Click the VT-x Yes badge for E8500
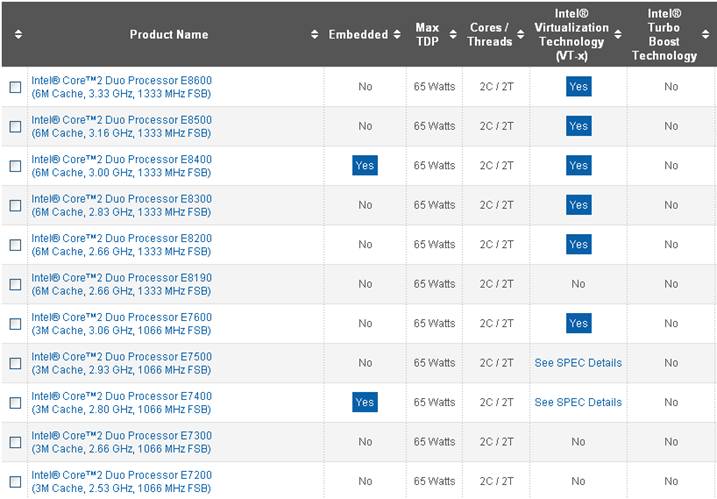 pyautogui.click(x=578, y=126)
